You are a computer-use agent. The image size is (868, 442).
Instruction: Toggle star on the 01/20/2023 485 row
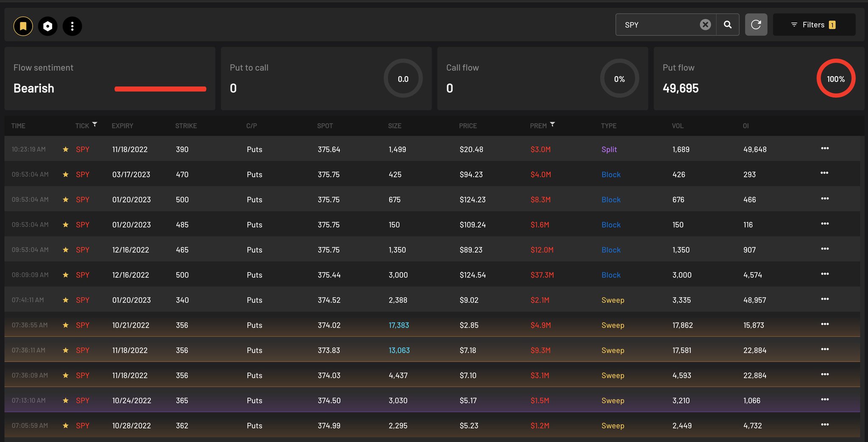click(66, 224)
